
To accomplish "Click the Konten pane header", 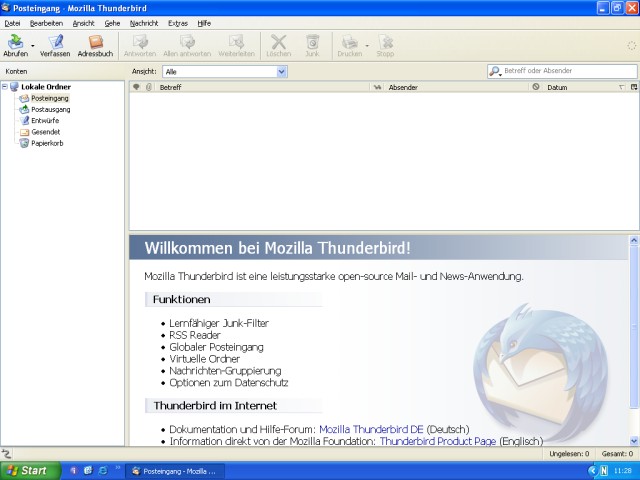I will coord(16,71).
